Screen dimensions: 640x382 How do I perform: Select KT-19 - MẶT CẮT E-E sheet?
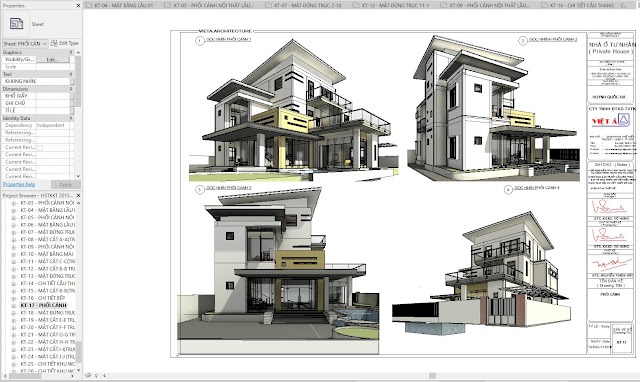click(x=48, y=320)
